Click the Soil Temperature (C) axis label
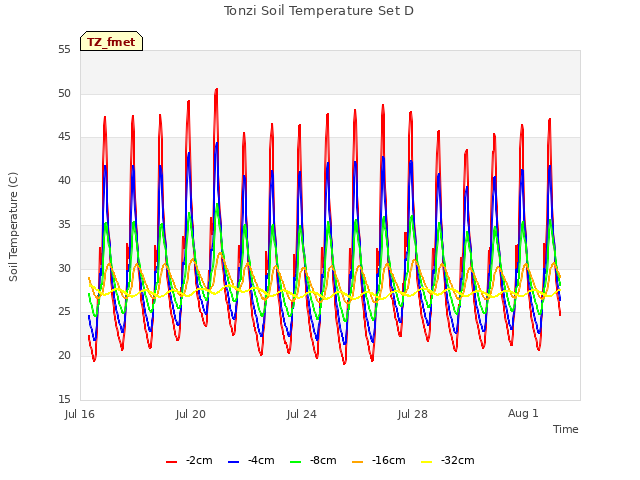 13,227
